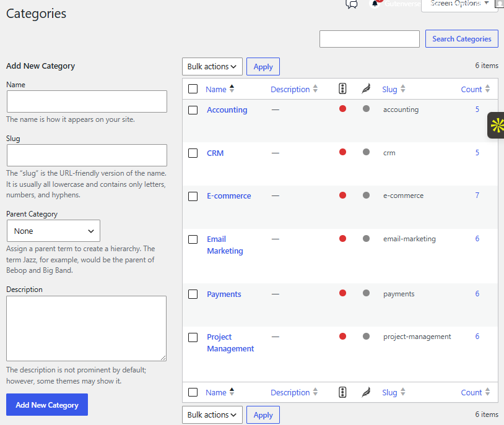
Task: Click gray readability dot for CRM
Action: (366, 152)
